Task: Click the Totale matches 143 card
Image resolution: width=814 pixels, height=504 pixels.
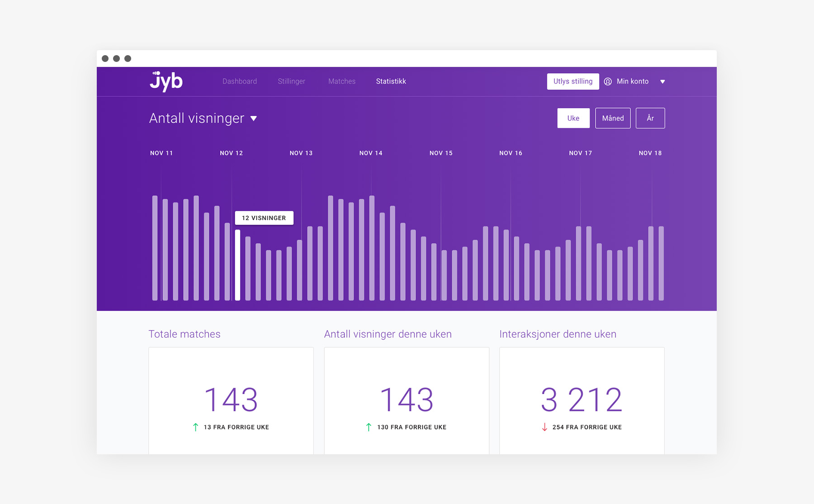Action: click(231, 400)
